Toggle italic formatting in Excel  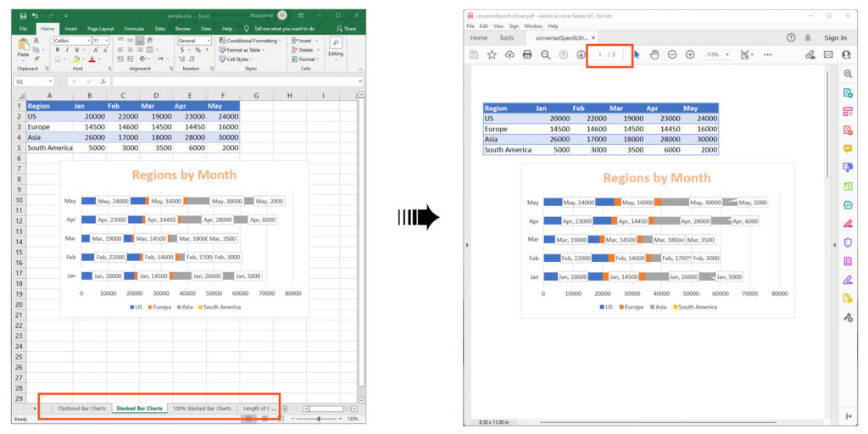66,50
